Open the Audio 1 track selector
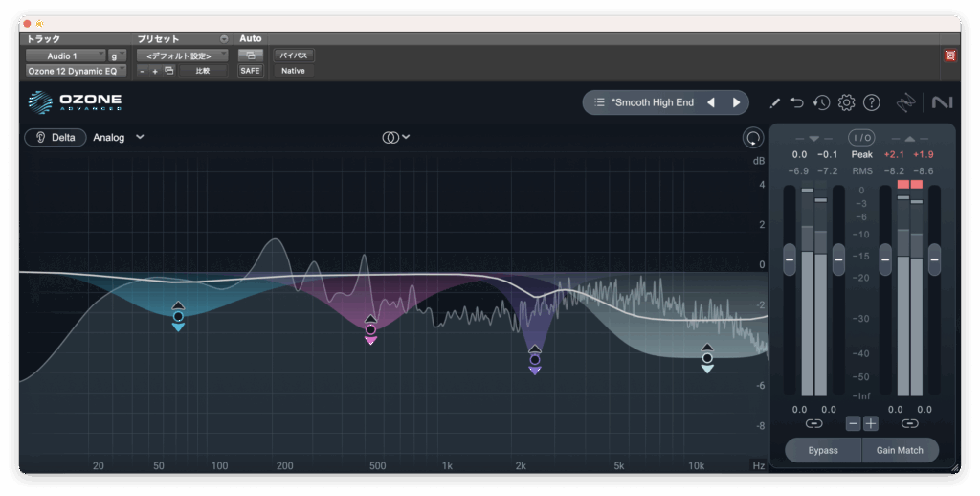The image size is (980, 496). (x=65, y=56)
